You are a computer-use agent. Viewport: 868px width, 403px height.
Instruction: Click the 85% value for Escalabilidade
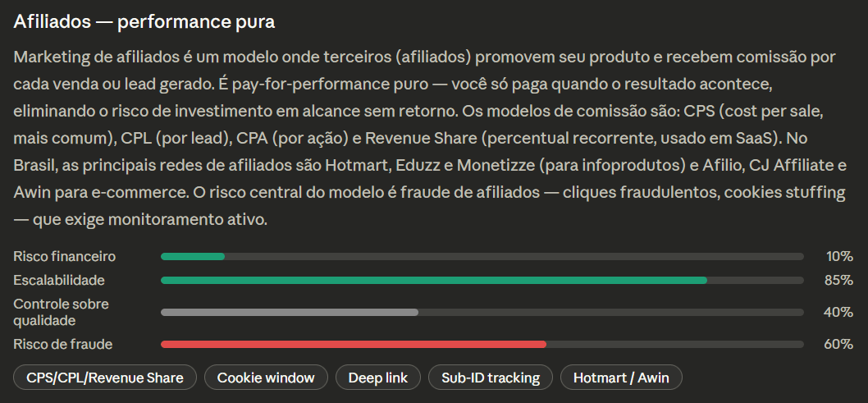click(838, 280)
